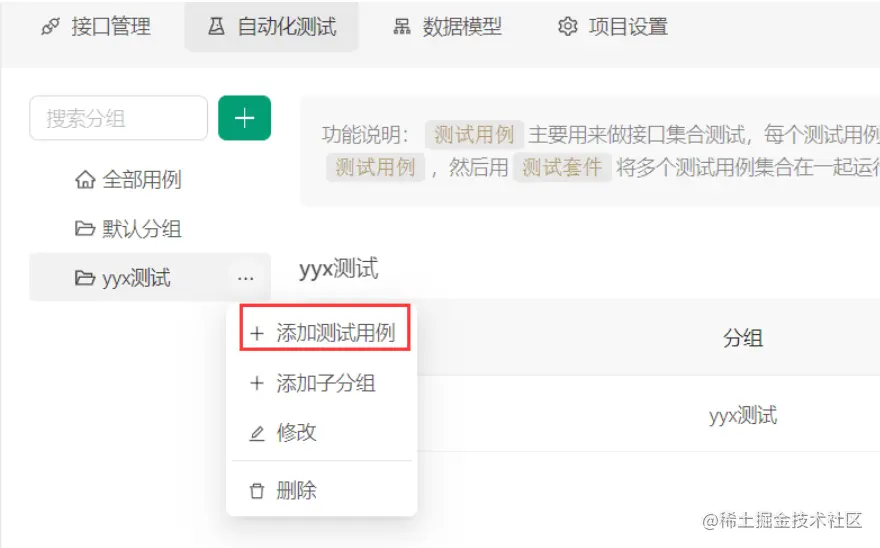Screen dimensions: 880x548
Task: Click the plus icon beside 添加测试用例
Action: [256, 334]
